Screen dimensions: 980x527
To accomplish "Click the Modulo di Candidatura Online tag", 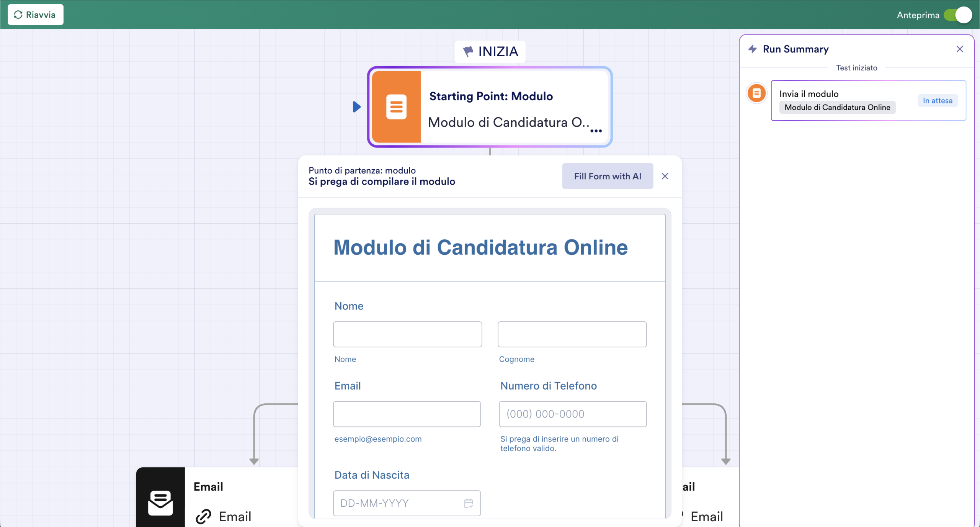I will pyautogui.click(x=837, y=107).
